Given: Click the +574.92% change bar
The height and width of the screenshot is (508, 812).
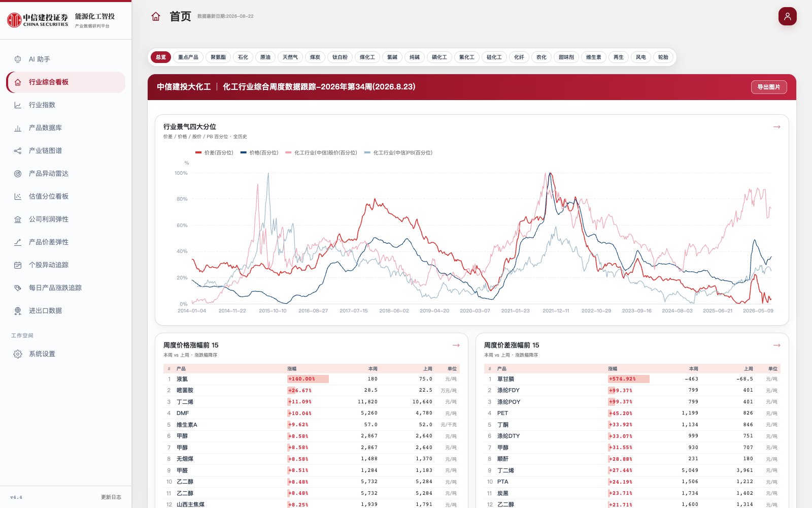Looking at the screenshot, I should (629, 379).
